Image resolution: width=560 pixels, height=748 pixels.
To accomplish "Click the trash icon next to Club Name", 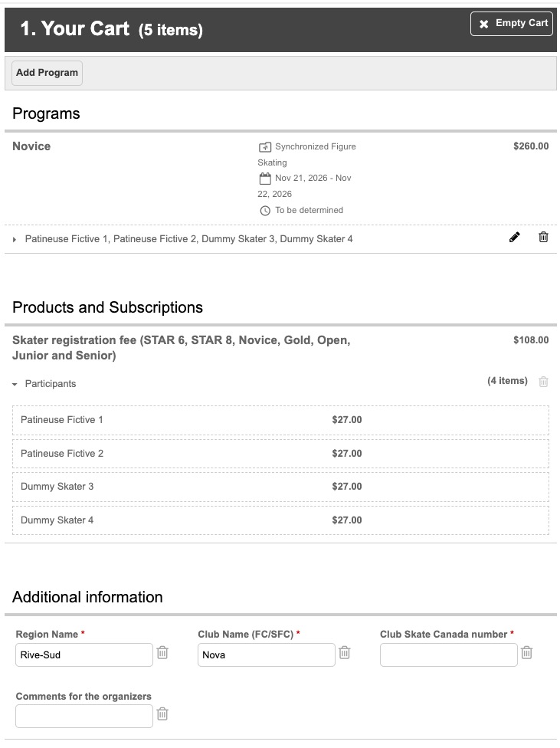I will click(345, 653).
